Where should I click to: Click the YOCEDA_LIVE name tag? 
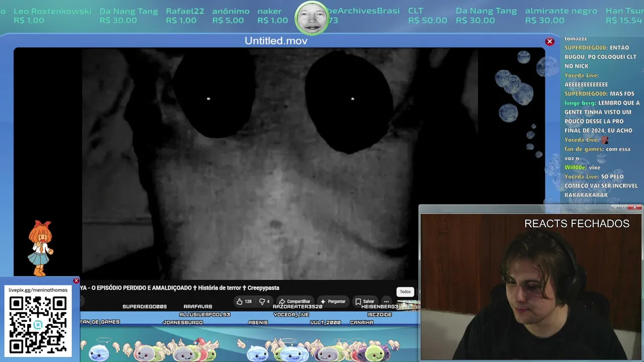[291, 315]
